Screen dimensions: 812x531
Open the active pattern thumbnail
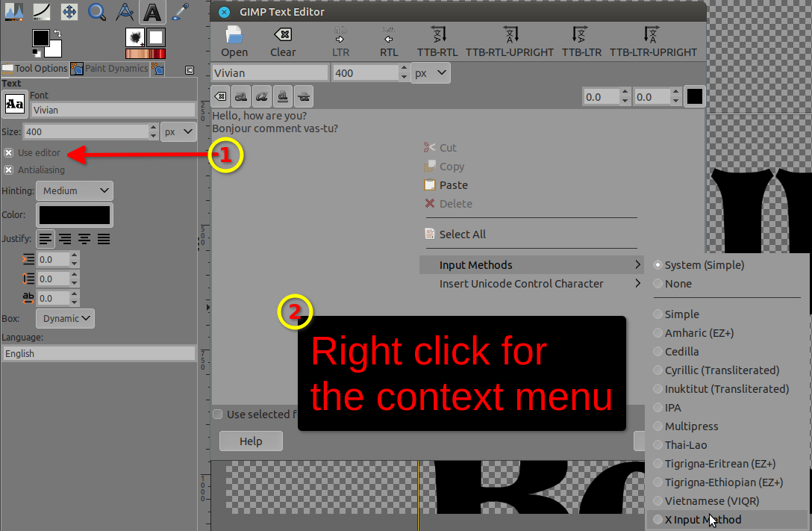156,37
